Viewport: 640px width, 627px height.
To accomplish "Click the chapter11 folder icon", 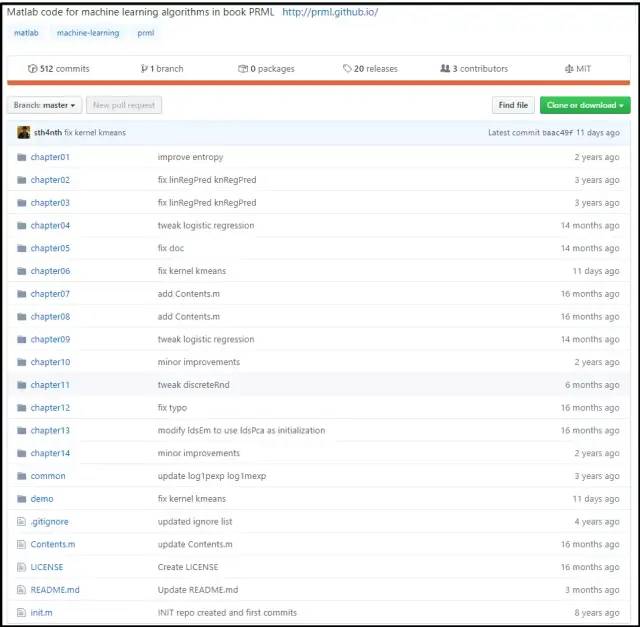I will tap(22, 385).
